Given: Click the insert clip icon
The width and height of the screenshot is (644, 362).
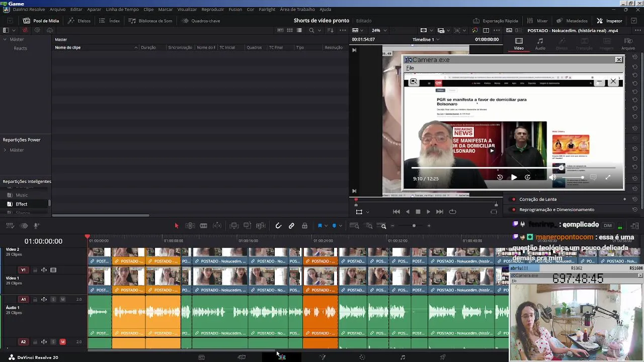Looking at the screenshot, I should 234,226.
